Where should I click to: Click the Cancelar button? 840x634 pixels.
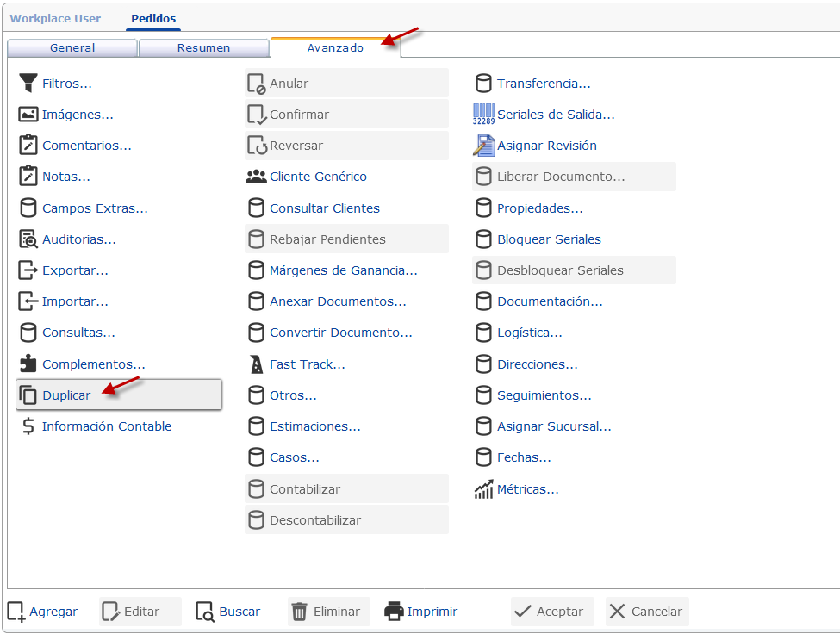point(647,611)
